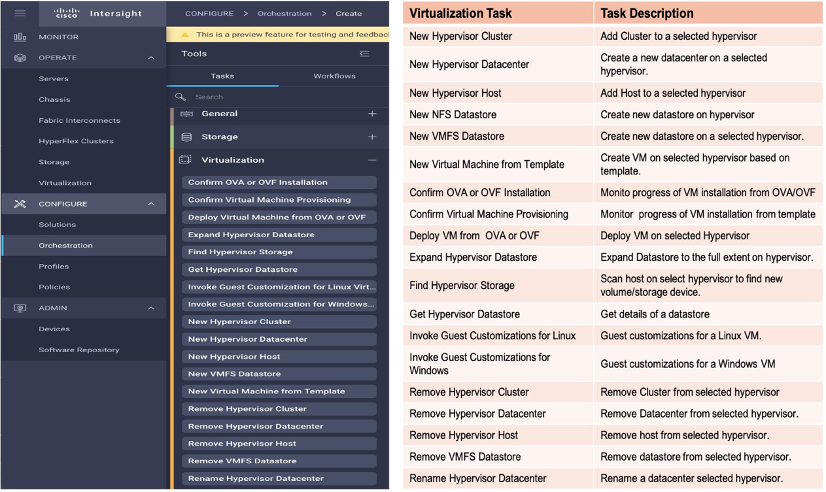Focus the task Search field
The image size is (826, 492).
click(279, 97)
